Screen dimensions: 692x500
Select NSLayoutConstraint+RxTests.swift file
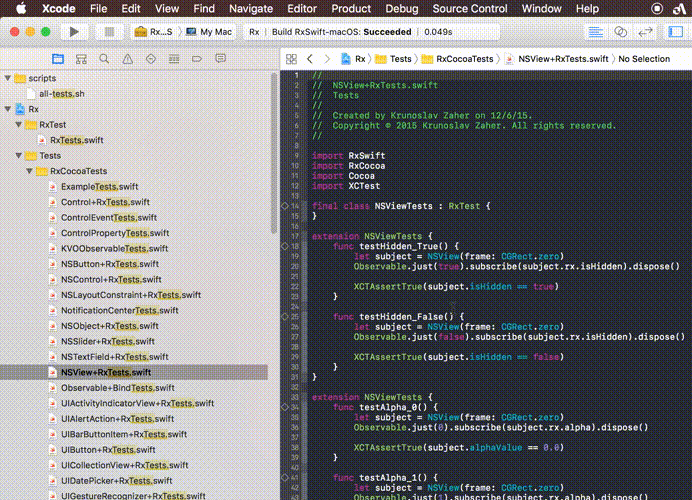(131, 295)
